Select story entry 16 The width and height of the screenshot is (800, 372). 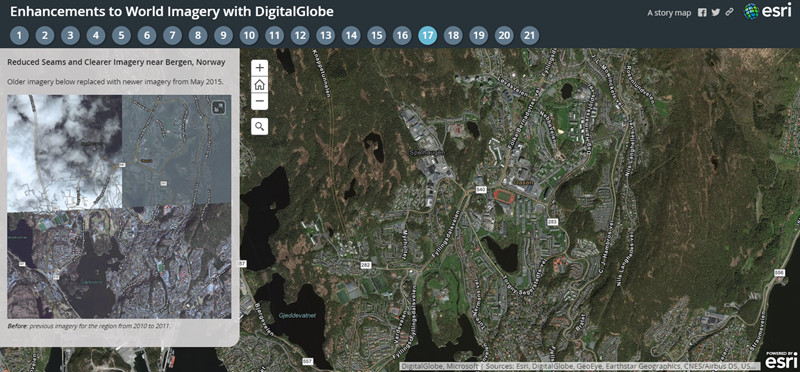pos(402,36)
